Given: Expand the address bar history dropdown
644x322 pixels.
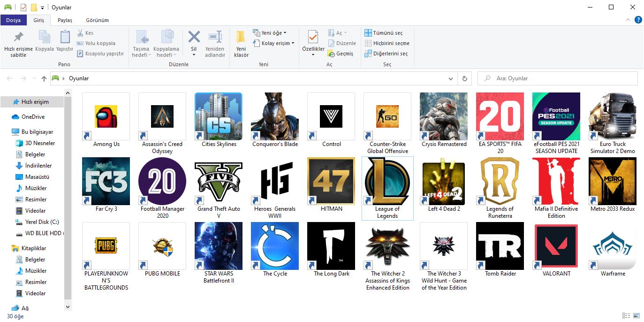Looking at the screenshot, I should (451, 78).
